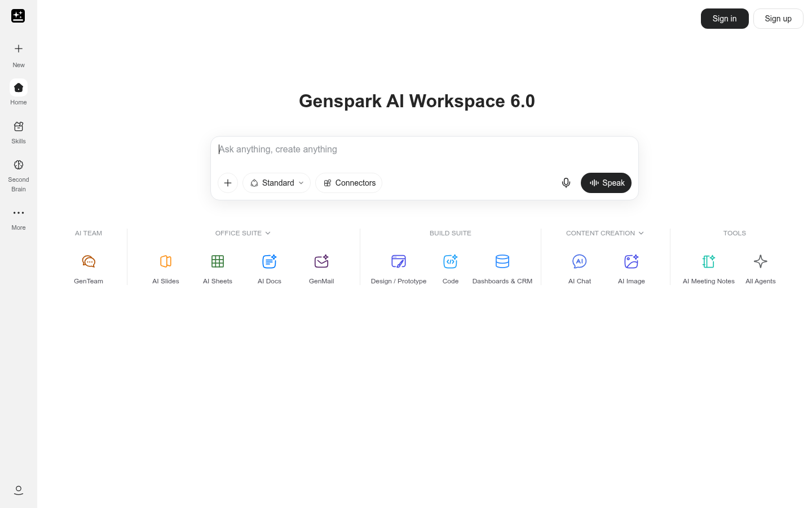Click the Sign up button

[x=778, y=19]
